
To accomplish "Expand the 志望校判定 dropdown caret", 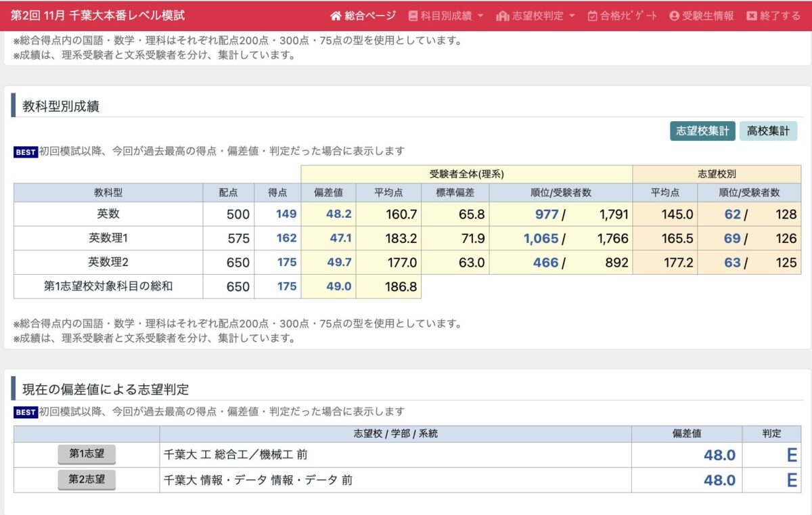I will click(572, 16).
